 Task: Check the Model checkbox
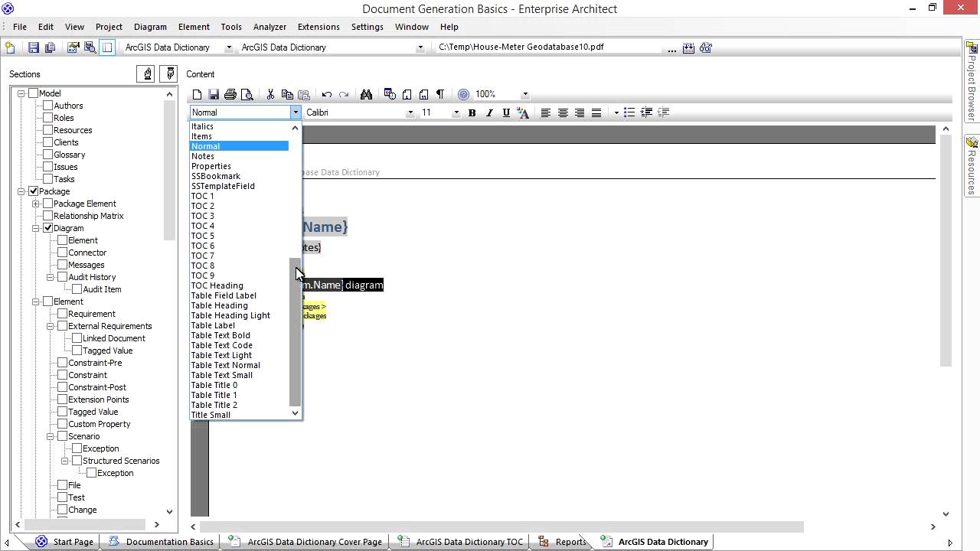[33, 93]
